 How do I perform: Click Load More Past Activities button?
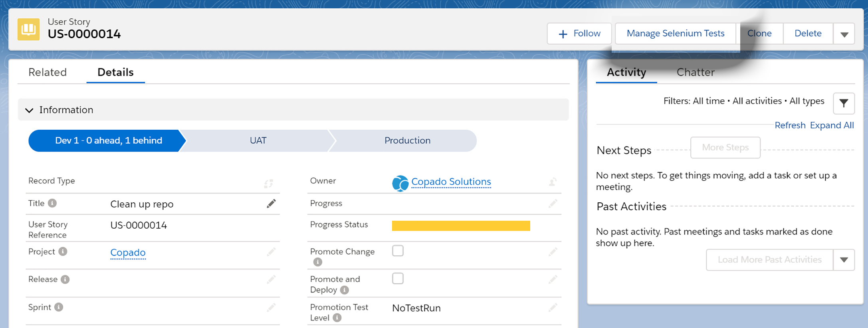point(770,260)
